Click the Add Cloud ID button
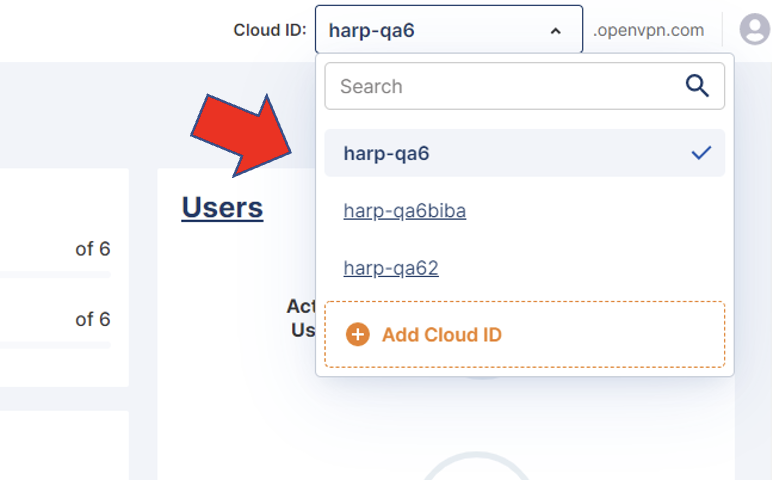The width and height of the screenshot is (772, 480). (524, 334)
